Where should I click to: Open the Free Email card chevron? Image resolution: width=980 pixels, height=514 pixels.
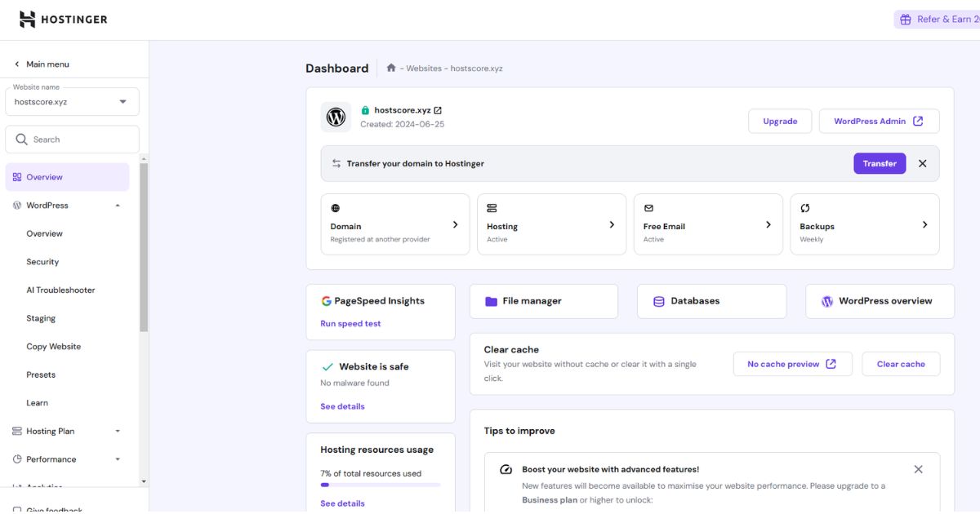click(x=768, y=224)
